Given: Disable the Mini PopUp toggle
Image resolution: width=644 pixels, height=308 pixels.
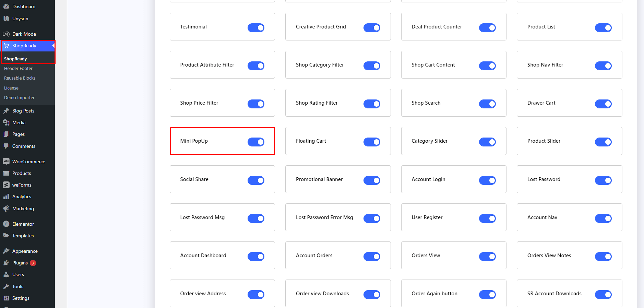Looking at the screenshot, I should [x=256, y=142].
